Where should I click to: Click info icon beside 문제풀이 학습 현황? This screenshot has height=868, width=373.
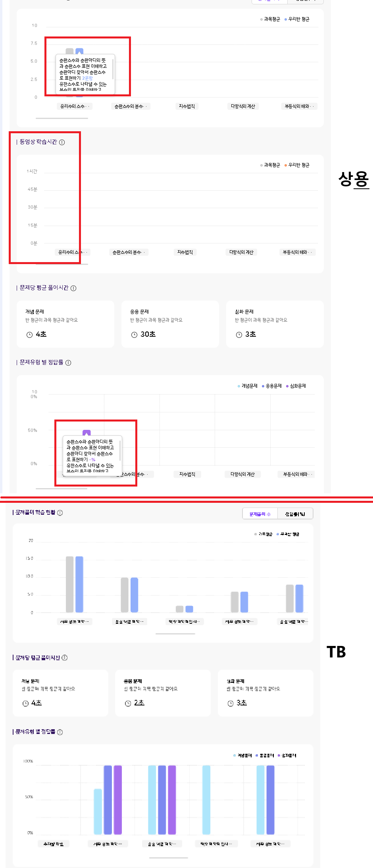click(60, 513)
